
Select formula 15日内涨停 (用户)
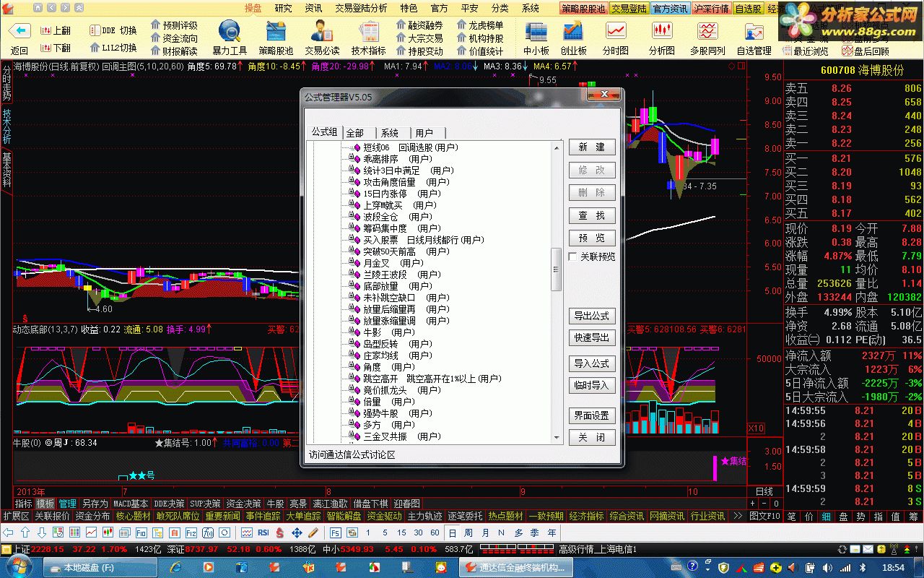(x=402, y=194)
